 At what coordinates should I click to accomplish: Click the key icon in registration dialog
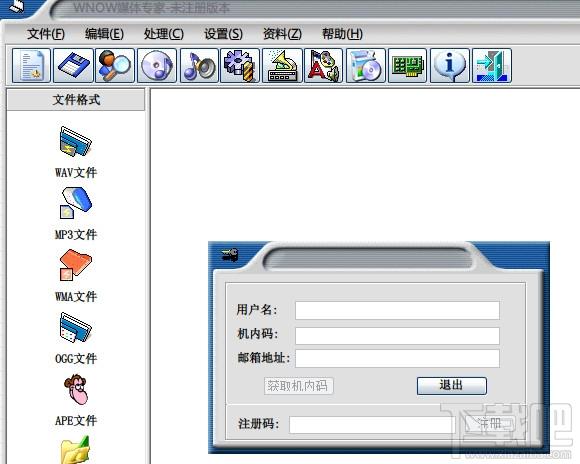point(230,255)
